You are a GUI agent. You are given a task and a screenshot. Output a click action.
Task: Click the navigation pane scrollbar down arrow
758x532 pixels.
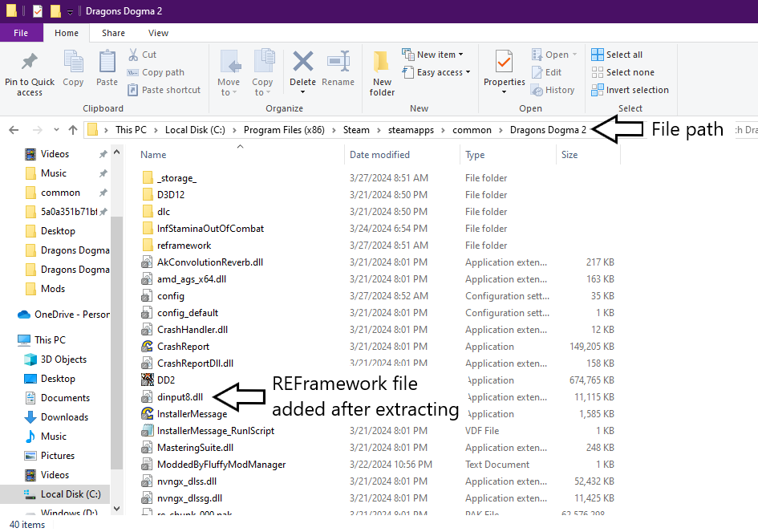click(x=116, y=508)
